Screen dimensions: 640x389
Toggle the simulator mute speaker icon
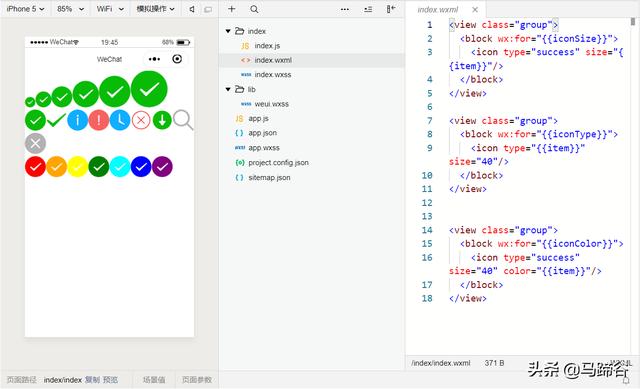pos(191,9)
